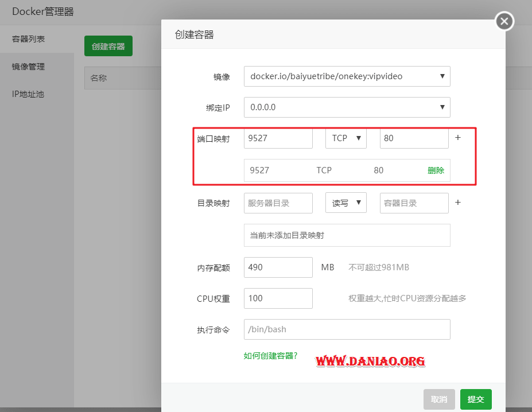Click the 服务器目录 input field
532x412 pixels.
pos(278,203)
